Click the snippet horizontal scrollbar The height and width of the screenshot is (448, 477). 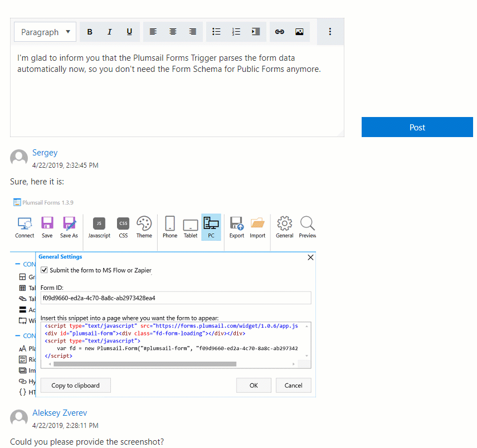145,364
